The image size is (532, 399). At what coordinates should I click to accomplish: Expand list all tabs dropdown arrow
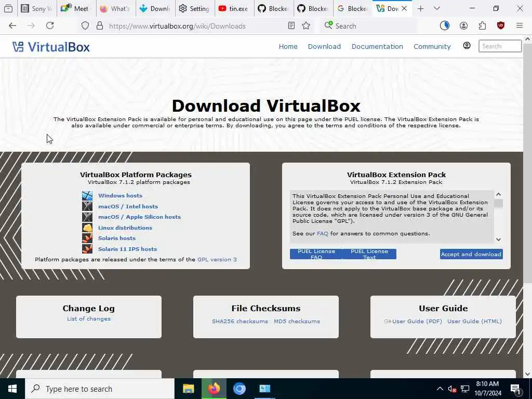coord(437,9)
